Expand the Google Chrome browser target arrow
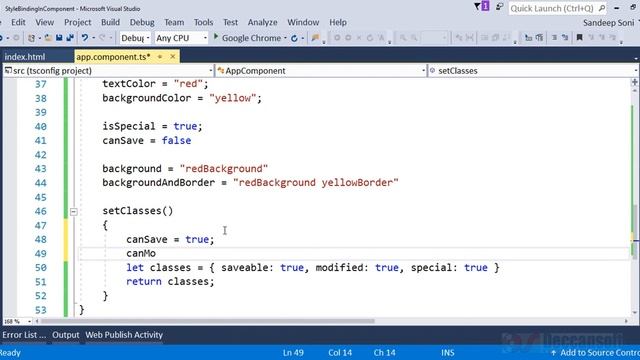This screenshot has height=360, width=640. 285,38
